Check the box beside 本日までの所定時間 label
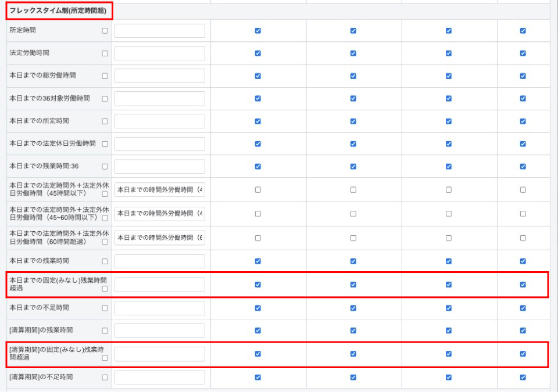The width and height of the screenshot is (558, 392). pos(105,121)
